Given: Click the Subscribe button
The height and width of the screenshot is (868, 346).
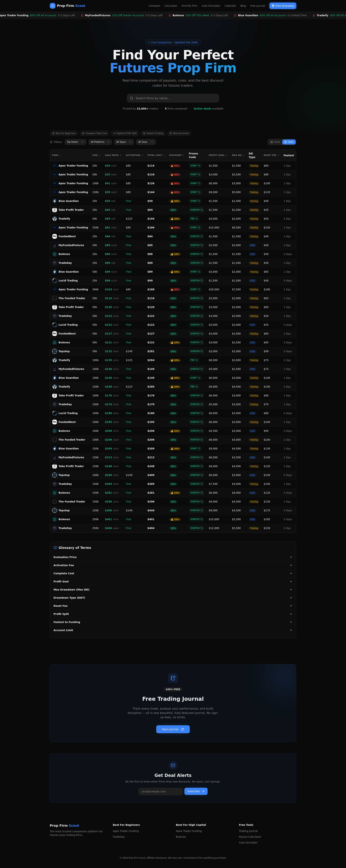Looking at the screenshot, I should tap(196, 791).
